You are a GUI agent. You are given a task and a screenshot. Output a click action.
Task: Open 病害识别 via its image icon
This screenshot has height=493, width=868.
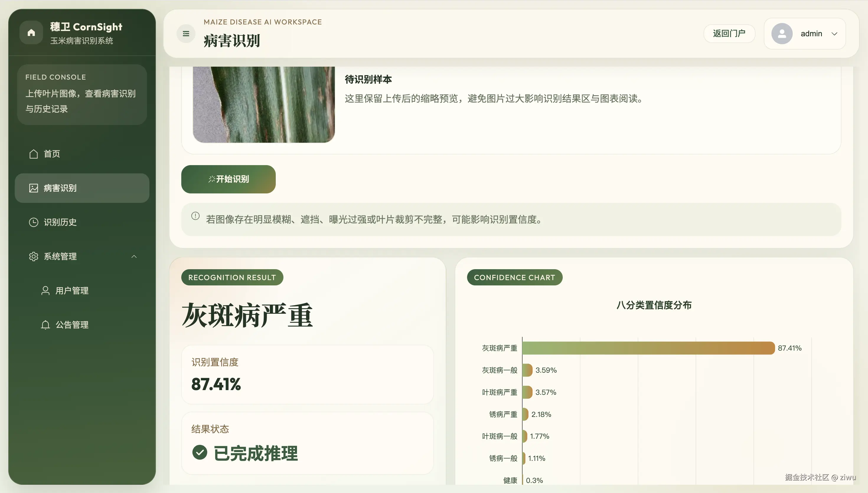[x=33, y=188]
